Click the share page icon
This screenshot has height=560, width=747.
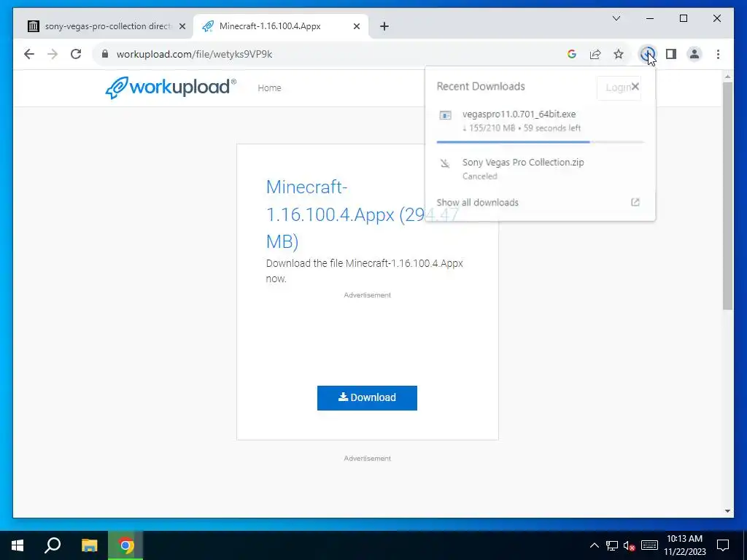click(x=595, y=54)
